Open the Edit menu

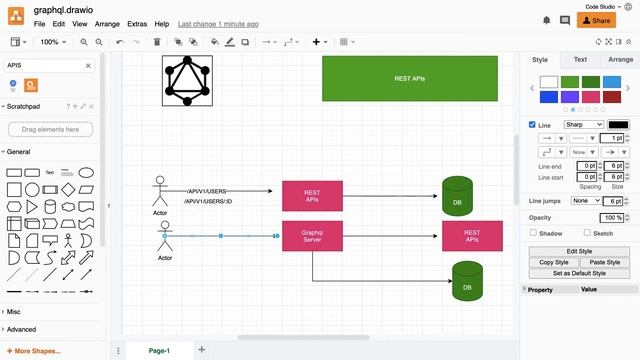59,24
